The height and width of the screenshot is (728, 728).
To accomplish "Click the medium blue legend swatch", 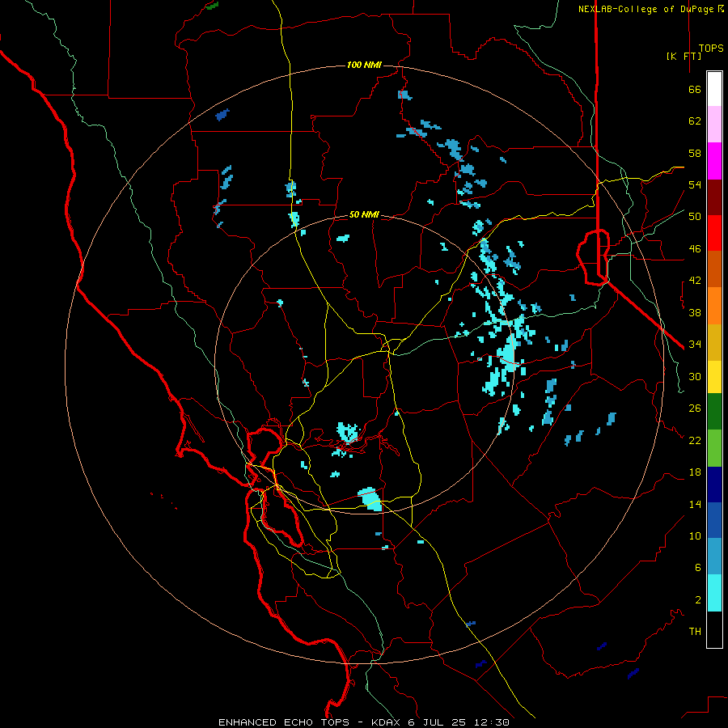I will click(714, 520).
